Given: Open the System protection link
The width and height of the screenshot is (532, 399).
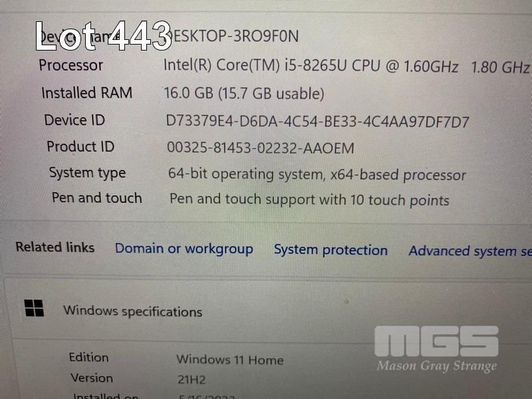Looking at the screenshot, I should tap(331, 251).
